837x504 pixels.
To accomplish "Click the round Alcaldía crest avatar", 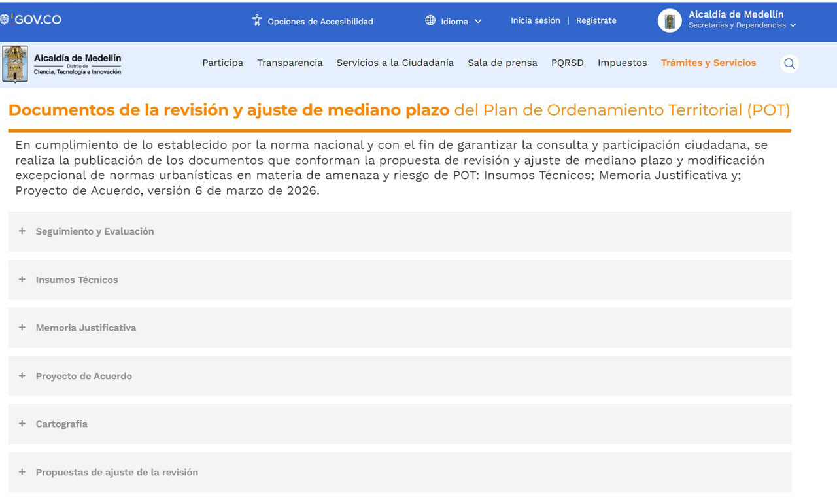I will pyautogui.click(x=670, y=21).
